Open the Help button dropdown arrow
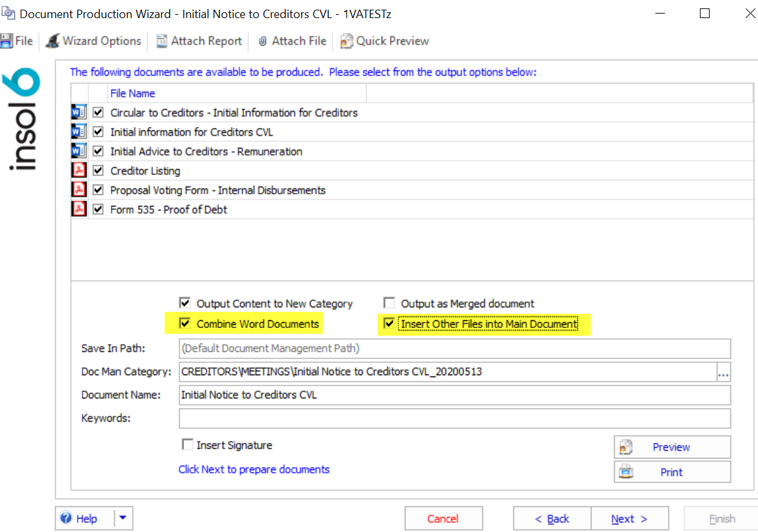 pos(123,518)
